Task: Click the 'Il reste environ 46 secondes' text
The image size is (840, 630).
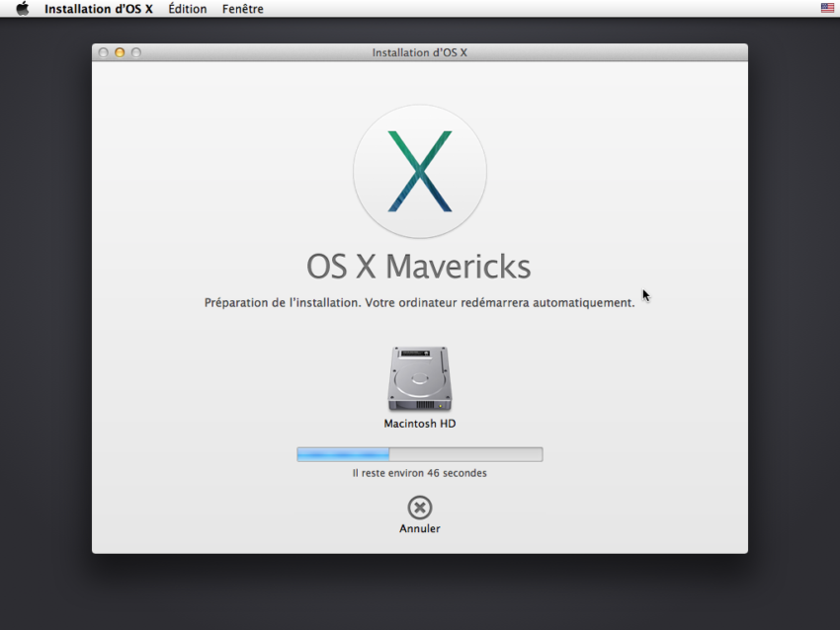Action: [419, 473]
